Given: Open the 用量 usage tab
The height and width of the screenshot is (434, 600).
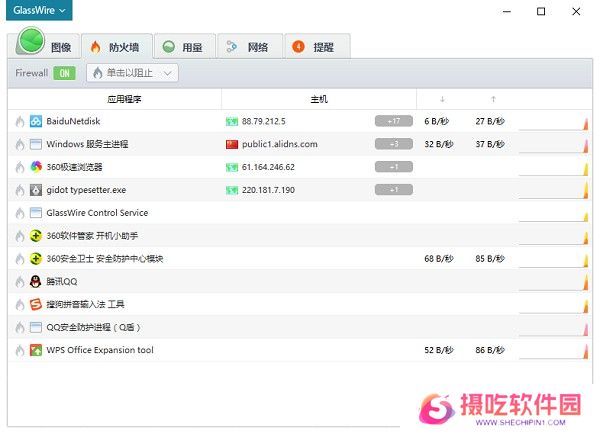Looking at the screenshot, I should (184, 47).
